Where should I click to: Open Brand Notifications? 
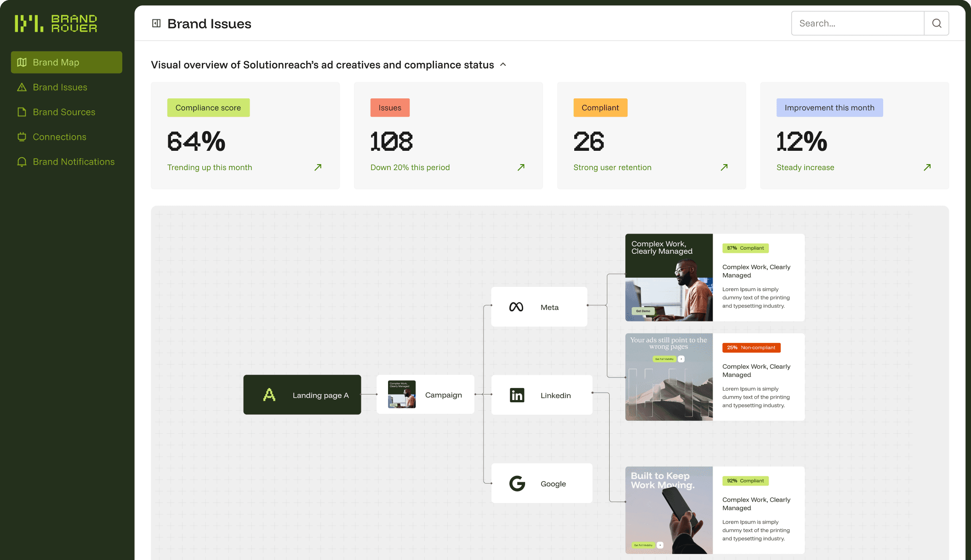pos(67,161)
